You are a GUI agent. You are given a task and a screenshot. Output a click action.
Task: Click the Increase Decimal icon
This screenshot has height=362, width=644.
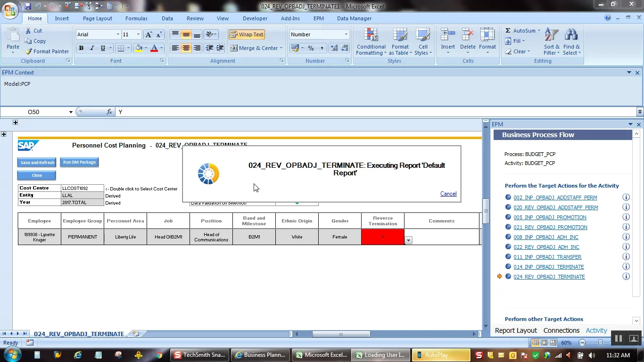click(x=334, y=48)
